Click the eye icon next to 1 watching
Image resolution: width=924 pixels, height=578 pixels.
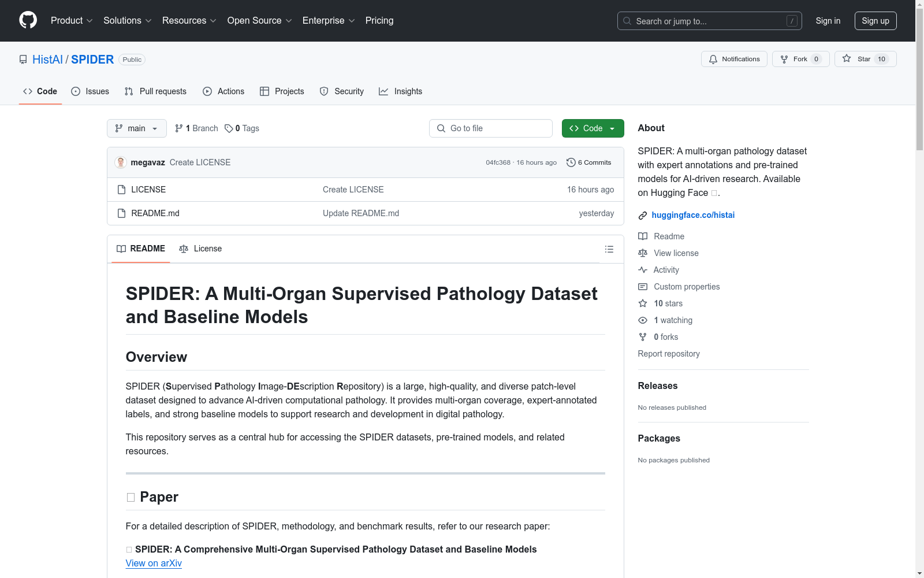[643, 320]
